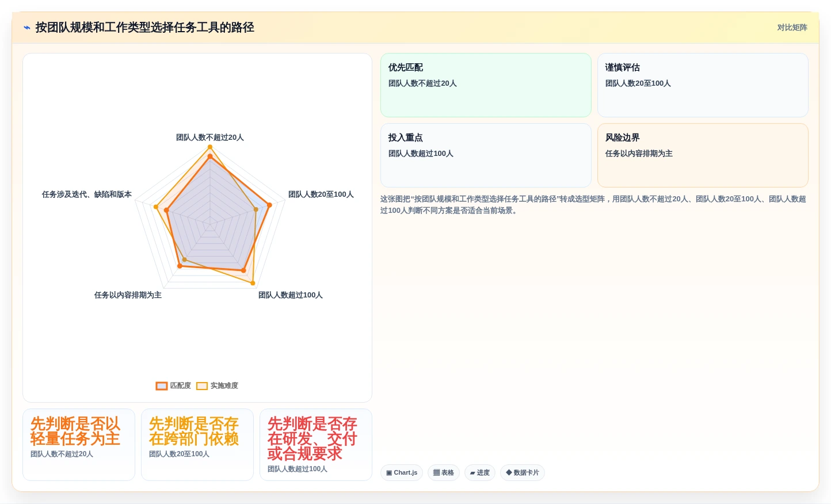This screenshot has width=831, height=504.
Task: Click the 表格 chip
Action: tap(444, 473)
